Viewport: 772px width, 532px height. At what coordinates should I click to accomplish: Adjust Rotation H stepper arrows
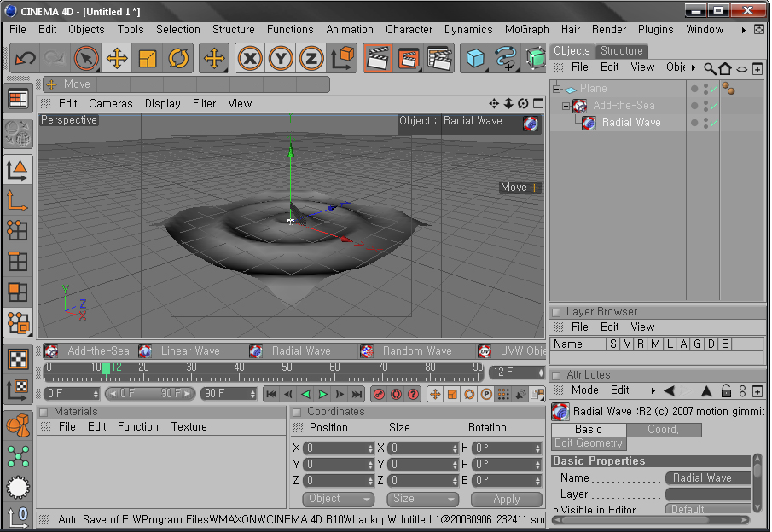coord(537,448)
